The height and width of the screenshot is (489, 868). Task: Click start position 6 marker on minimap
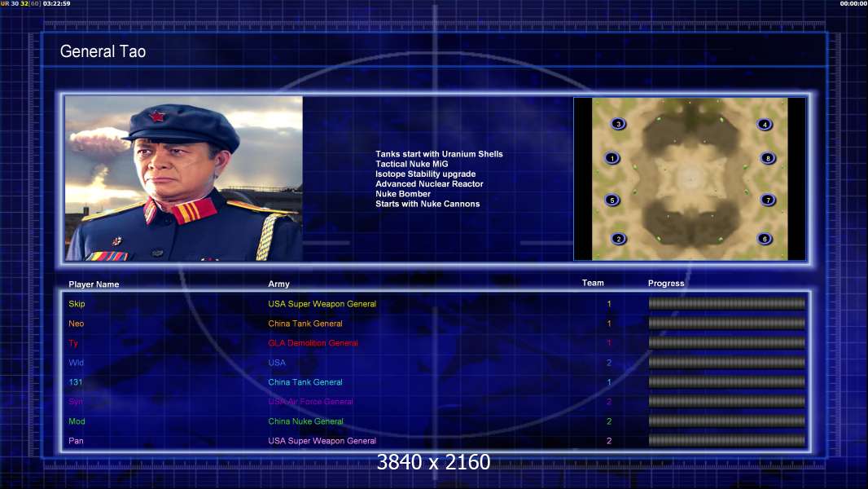point(765,239)
